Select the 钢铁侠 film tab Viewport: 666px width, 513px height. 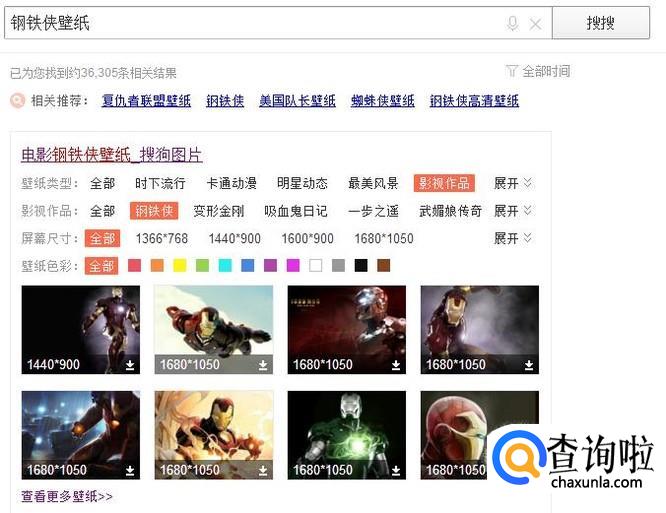click(154, 211)
